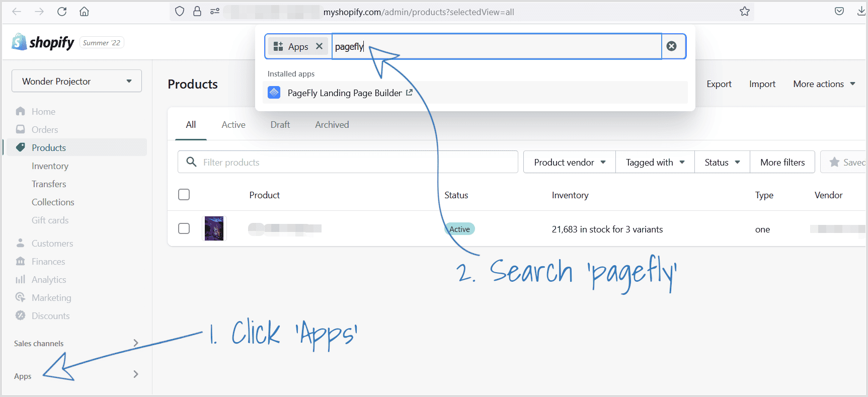Switch to the Active products tab

(x=233, y=125)
